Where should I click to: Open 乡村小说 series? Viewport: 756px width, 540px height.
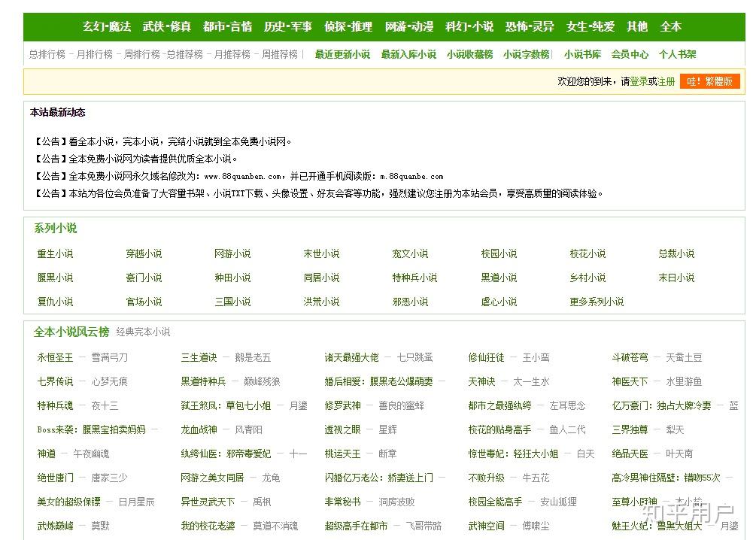(x=587, y=278)
